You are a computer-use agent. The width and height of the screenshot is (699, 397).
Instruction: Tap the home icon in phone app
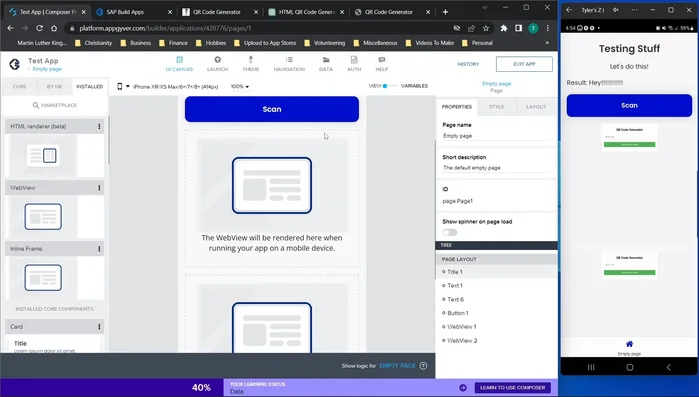(629, 344)
